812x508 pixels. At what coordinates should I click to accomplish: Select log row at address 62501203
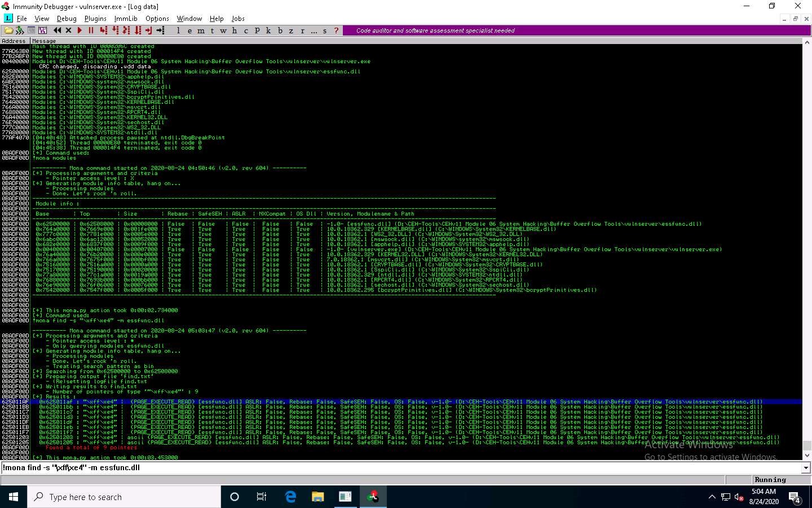[401, 437]
